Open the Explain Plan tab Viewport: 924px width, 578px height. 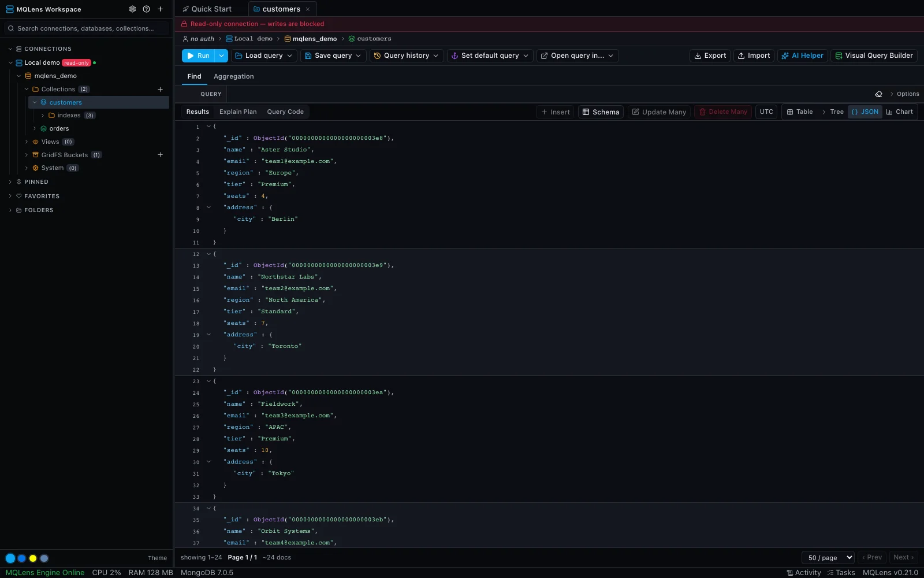click(238, 112)
